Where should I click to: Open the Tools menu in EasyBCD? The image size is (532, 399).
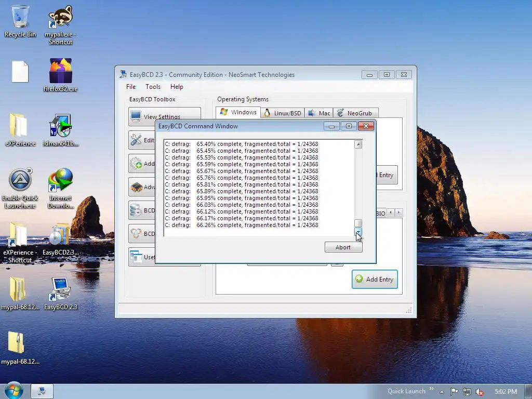coord(153,87)
